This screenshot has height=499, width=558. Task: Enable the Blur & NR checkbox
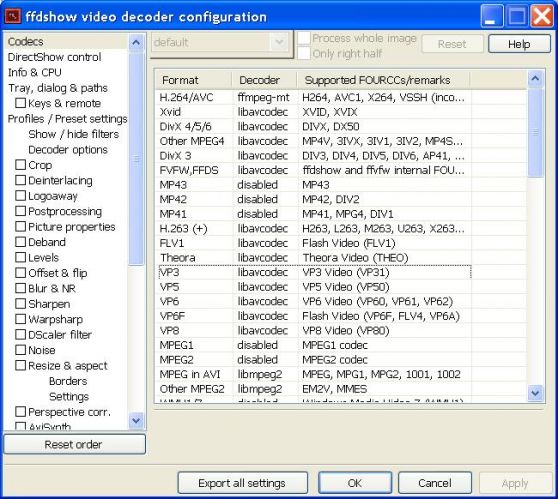pyautogui.click(x=20, y=288)
